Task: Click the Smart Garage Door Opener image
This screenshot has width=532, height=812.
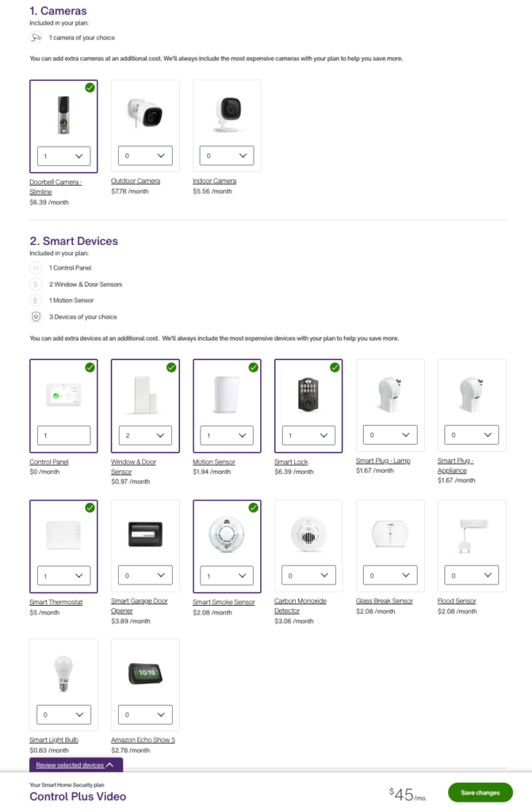Action: pos(145,533)
